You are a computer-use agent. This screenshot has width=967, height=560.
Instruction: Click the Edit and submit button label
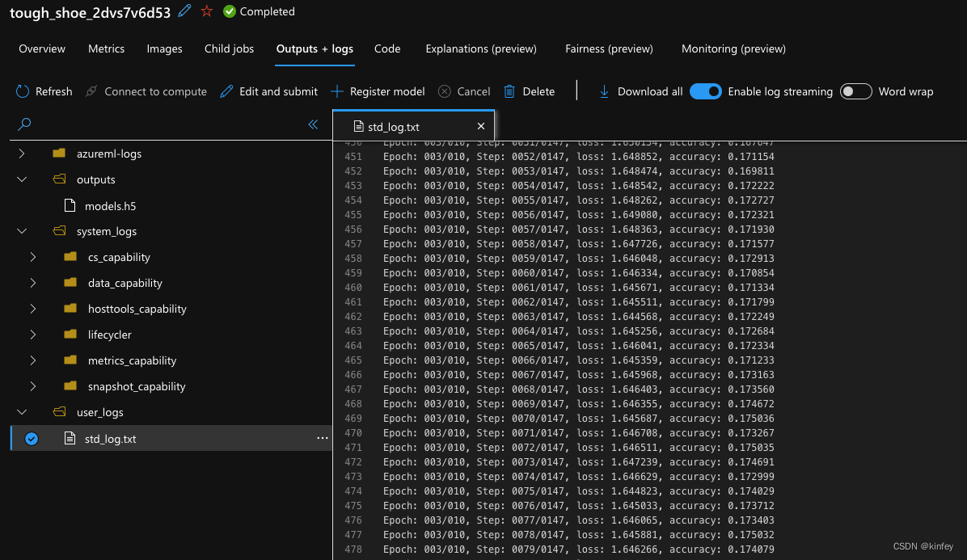pos(278,91)
